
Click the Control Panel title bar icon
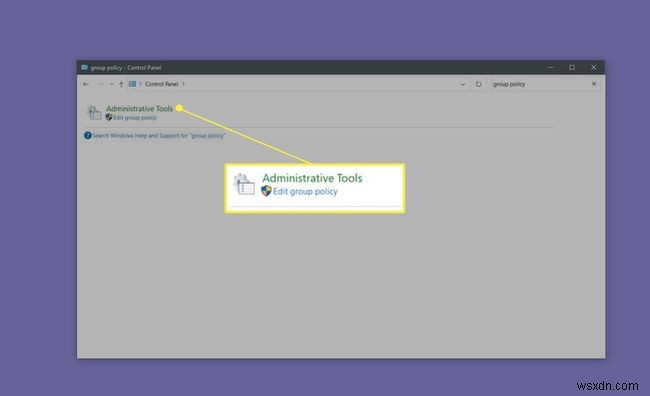[85, 67]
